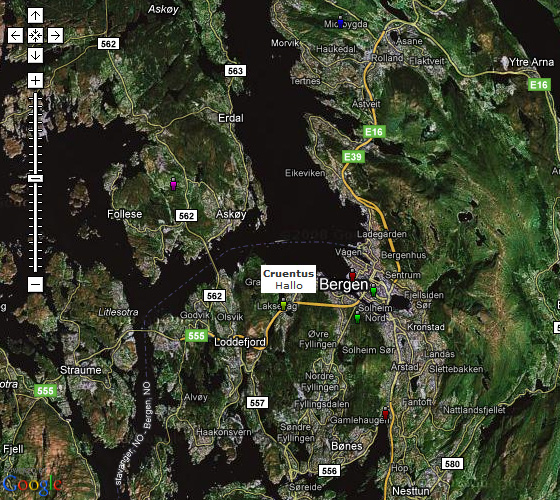Click the 557 road shield

[257, 403]
